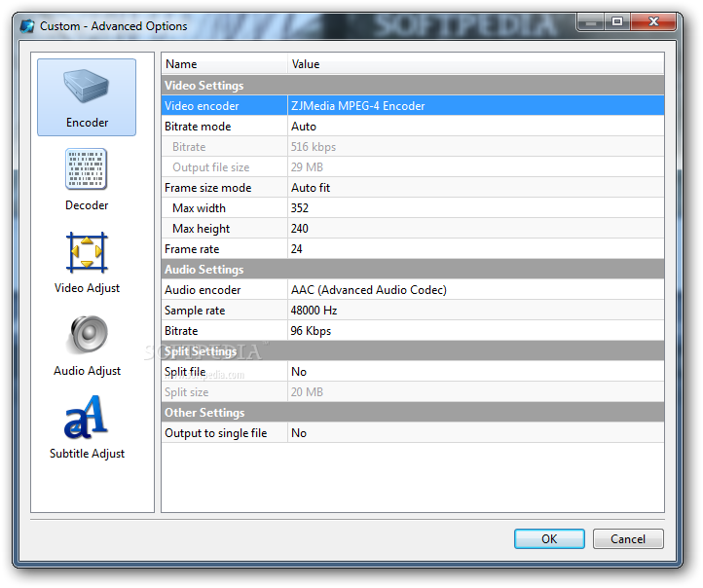
Task: Click the Video Settings section header
Action: coord(413,85)
